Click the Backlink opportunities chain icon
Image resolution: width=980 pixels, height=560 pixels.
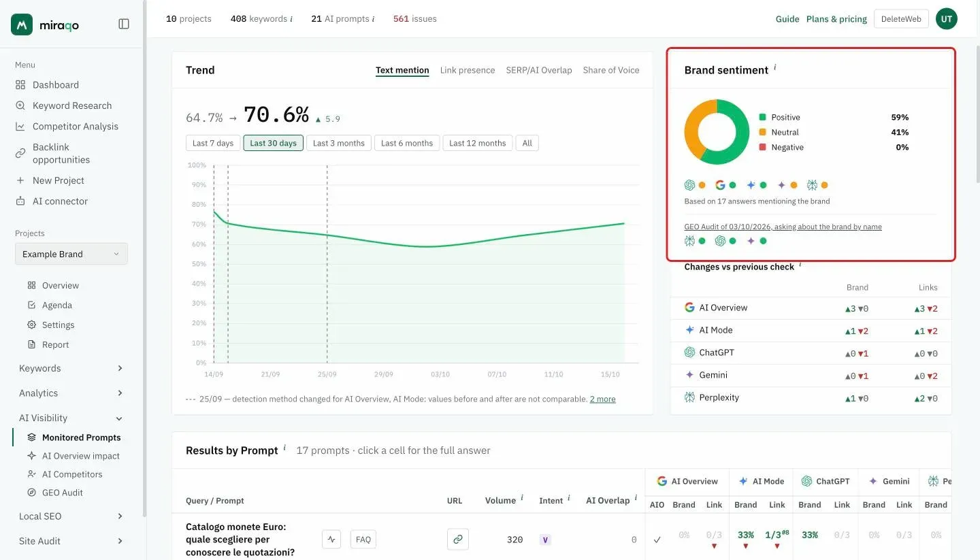(20, 153)
